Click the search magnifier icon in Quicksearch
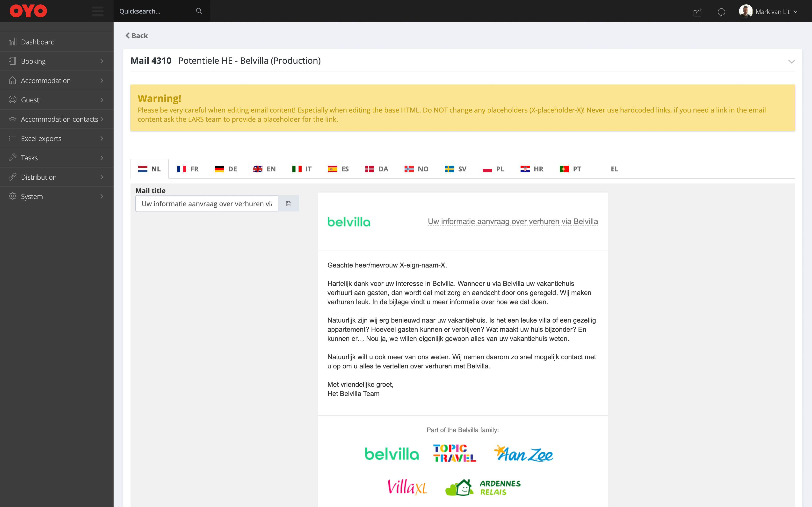The width and height of the screenshot is (812, 507). 199,11
